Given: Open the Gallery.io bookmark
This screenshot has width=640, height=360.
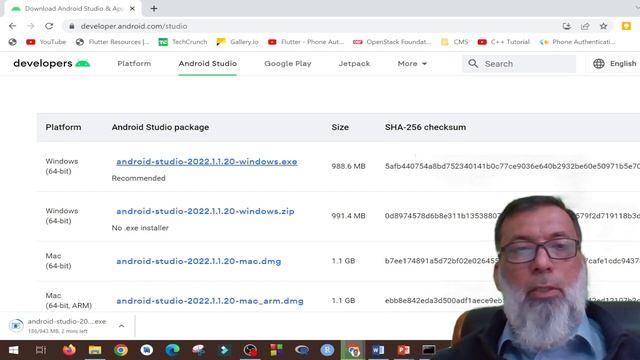Looking at the screenshot, I should click(238, 42).
